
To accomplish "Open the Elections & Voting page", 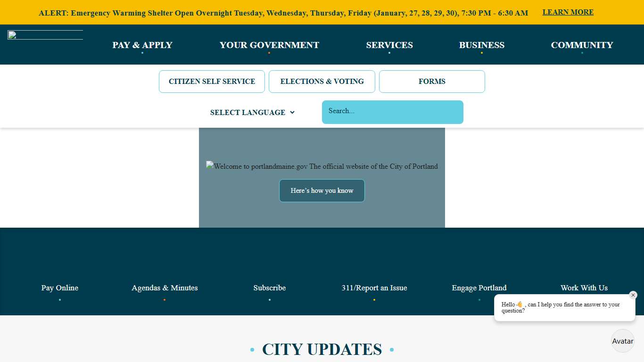I will coord(322,81).
